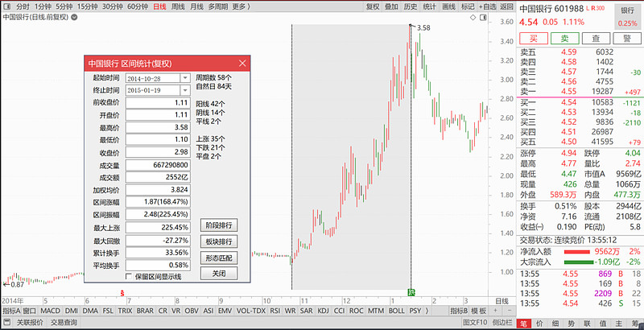Screen dimensions: 644x330
Task: Switch to the BOLL indicator tab
Action: 395,311
